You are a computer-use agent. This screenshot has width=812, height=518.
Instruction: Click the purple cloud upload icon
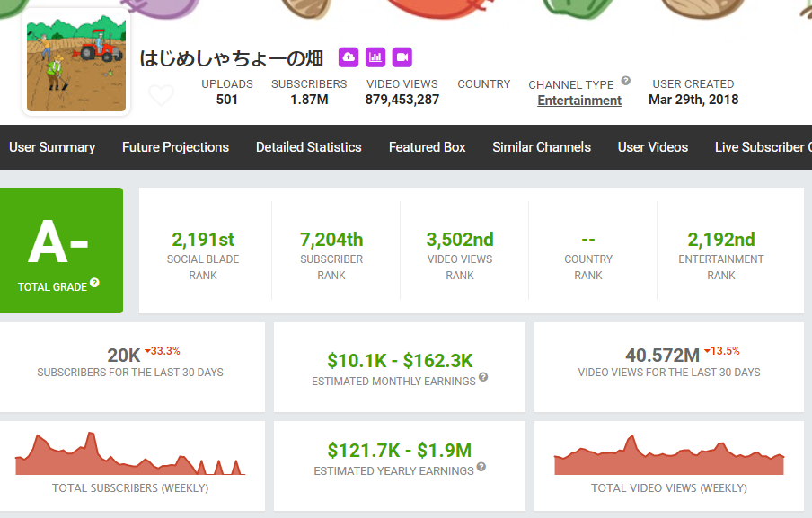point(349,57)
